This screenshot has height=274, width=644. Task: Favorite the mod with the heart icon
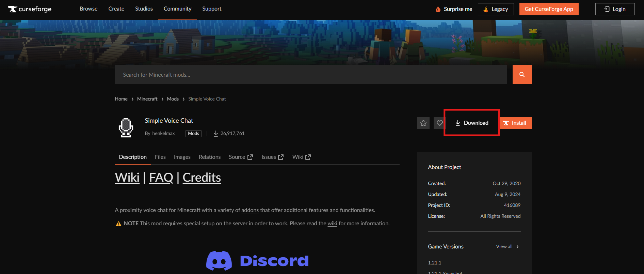click(439, 123)
